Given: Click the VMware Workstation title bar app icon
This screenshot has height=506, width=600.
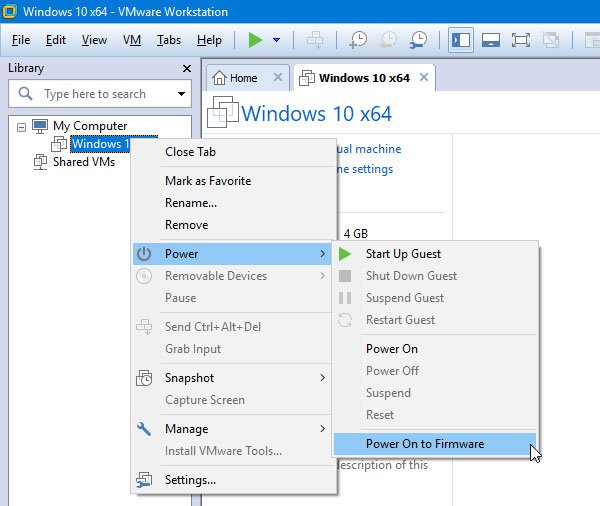Looking at the screenshot, I should 10,11.
